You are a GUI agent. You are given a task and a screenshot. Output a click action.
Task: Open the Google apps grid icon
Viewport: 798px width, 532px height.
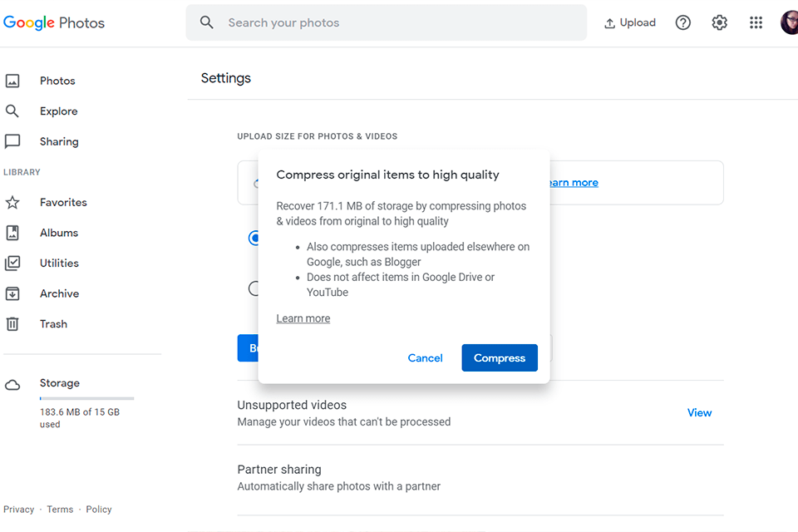point(756,22)
